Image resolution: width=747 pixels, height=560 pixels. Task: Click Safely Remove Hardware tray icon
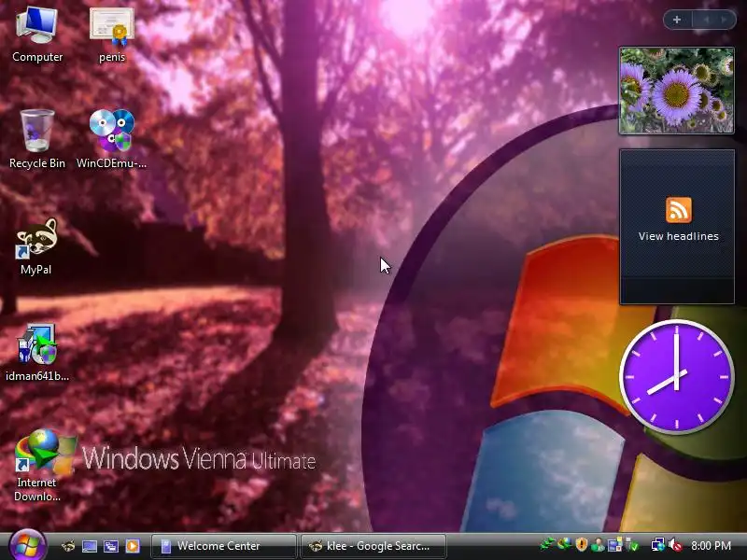click(x=632, y=545)
